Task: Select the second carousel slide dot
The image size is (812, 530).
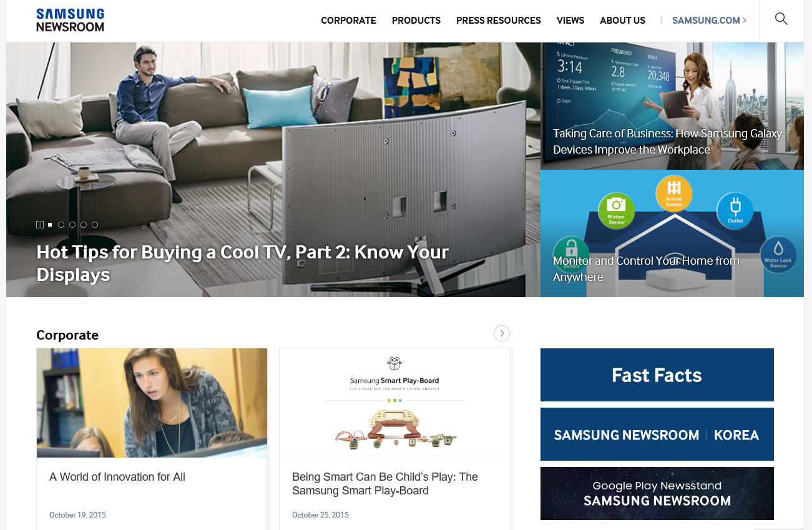Action: [x=61, y=225]
